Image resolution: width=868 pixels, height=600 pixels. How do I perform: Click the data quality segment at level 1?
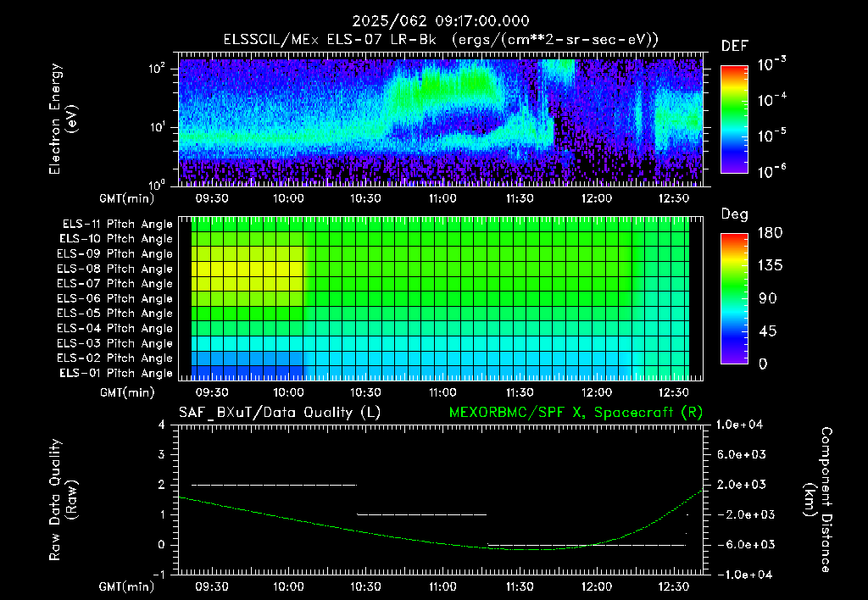(422, 514)
